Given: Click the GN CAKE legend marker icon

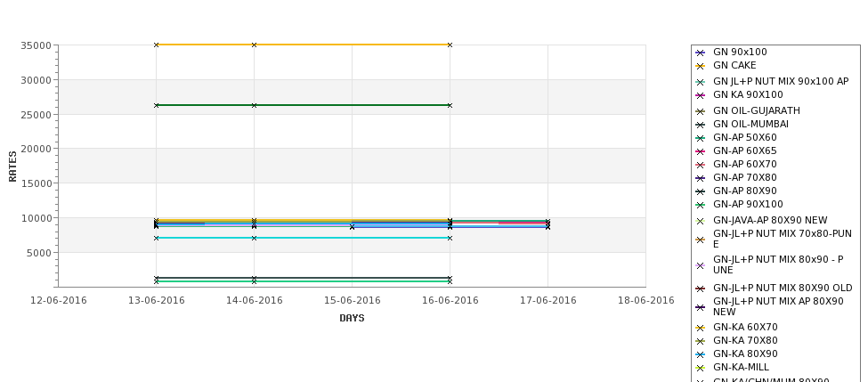Looking at the screenshot, I should click(x=700, y=66).
